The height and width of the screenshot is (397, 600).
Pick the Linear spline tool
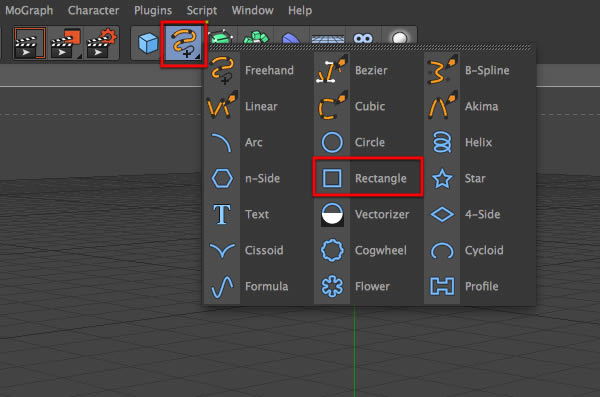[258, 106]
